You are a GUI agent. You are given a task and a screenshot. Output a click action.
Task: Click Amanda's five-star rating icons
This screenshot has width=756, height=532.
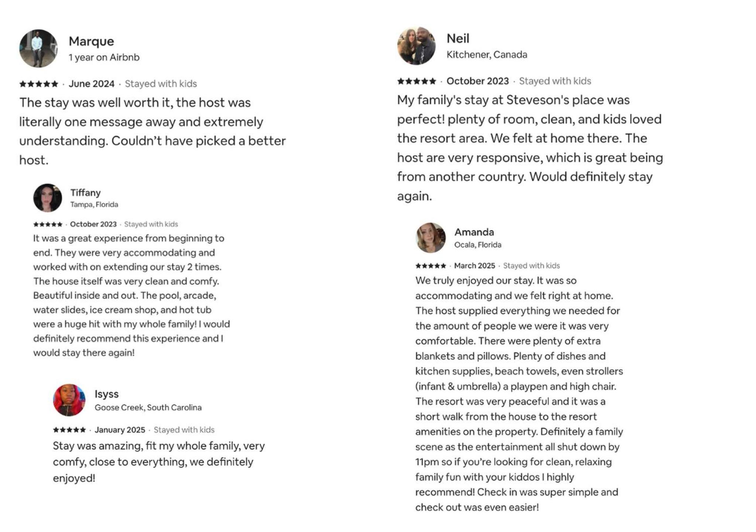431,266
